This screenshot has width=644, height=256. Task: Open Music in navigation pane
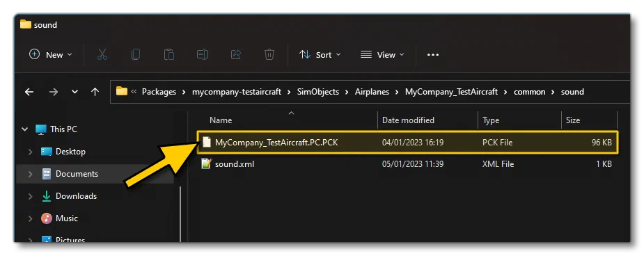[67, 218]
